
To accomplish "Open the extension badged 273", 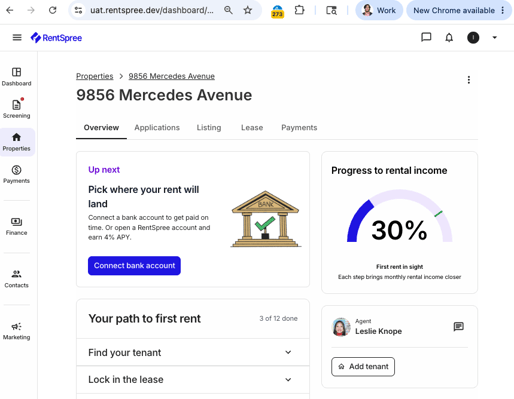I will pos(277,11).
